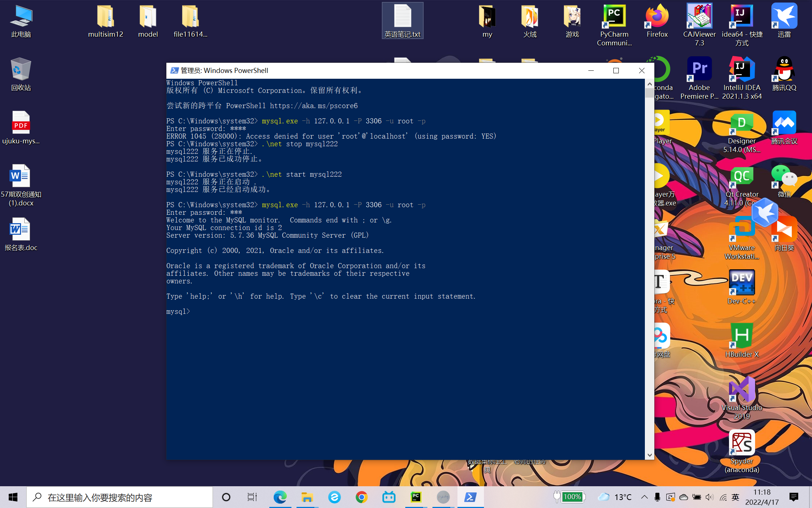Toggle the volume speaker tray icon
The height and width of the screenshot is (508, 812).
(709, 497)
